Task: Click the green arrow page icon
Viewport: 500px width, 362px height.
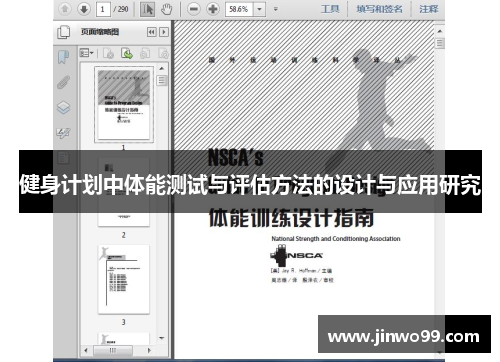Action: [x=127, y=53]
